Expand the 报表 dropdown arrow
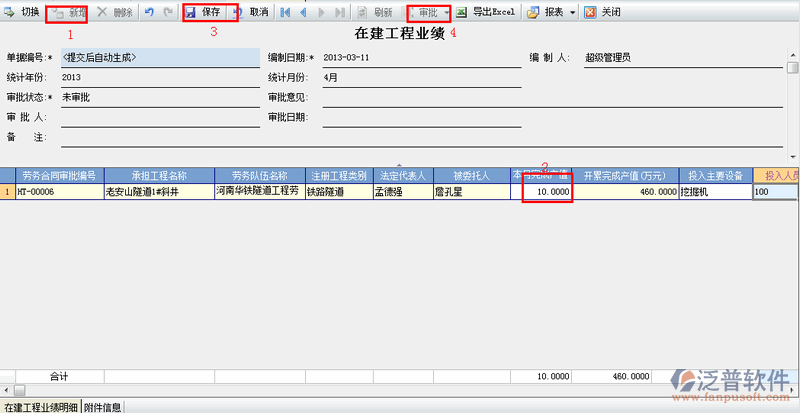Viewport: 800px width, 413px height. (571, 13)
